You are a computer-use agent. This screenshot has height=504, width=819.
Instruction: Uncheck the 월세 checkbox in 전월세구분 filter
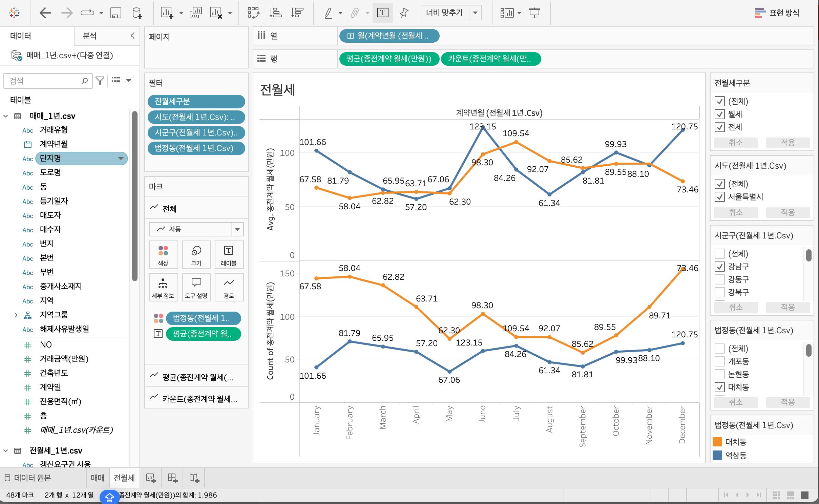point(719,114)
